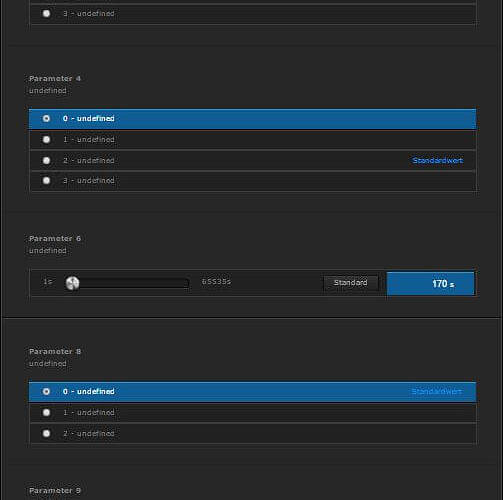Image resolution: width=503 pixels, height=500 pixels.
Task: Click the Parameter 8 heading
Action: [55, 352]
